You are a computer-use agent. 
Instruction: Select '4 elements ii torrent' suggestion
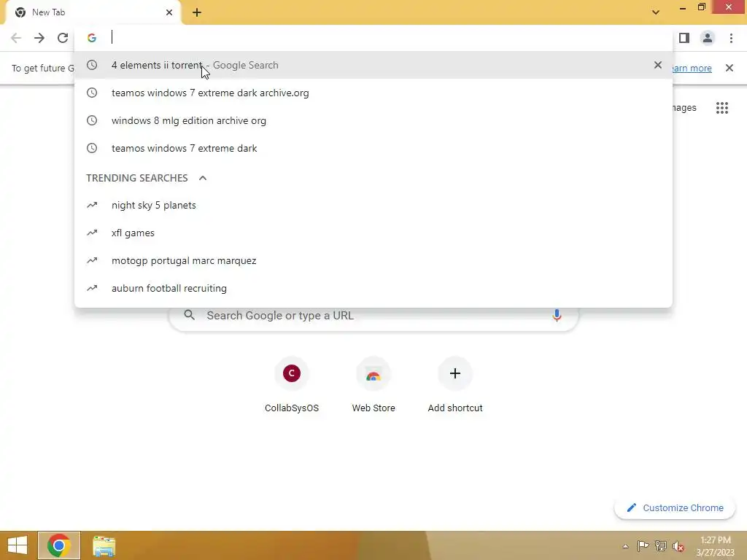[x=373, y=65]
